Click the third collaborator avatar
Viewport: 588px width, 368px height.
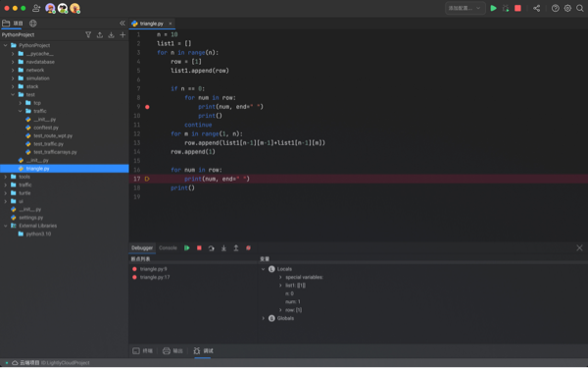[75, 8]
